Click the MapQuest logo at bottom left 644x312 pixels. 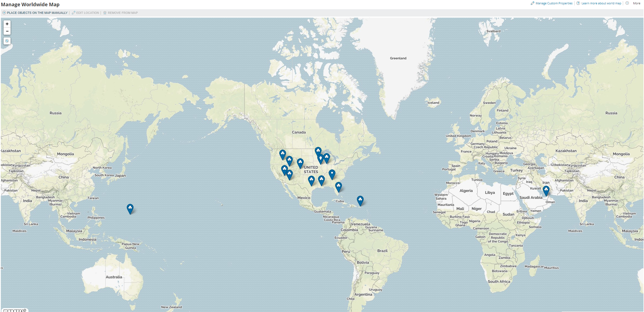(15, 310)
